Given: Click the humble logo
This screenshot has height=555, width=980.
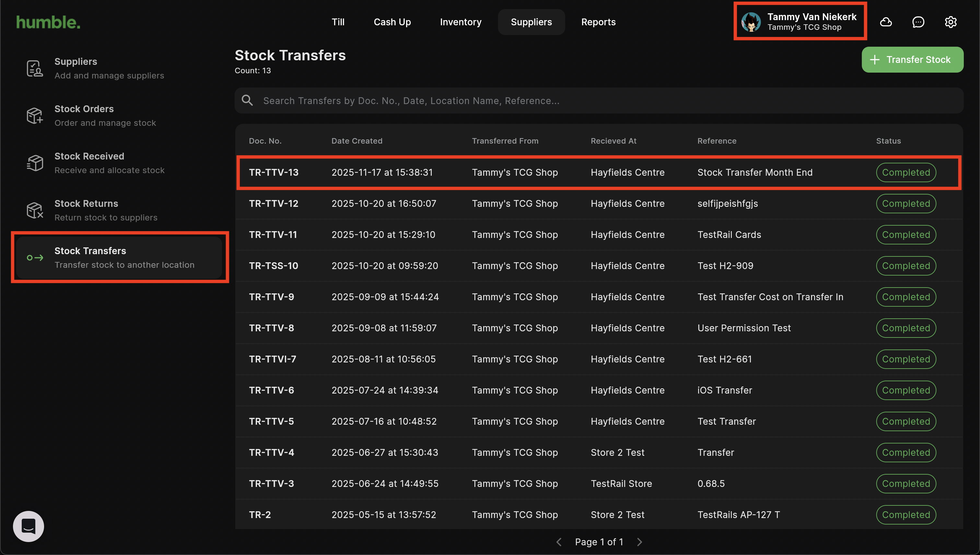Looking at the screenshot, I should tap(48, 22).
